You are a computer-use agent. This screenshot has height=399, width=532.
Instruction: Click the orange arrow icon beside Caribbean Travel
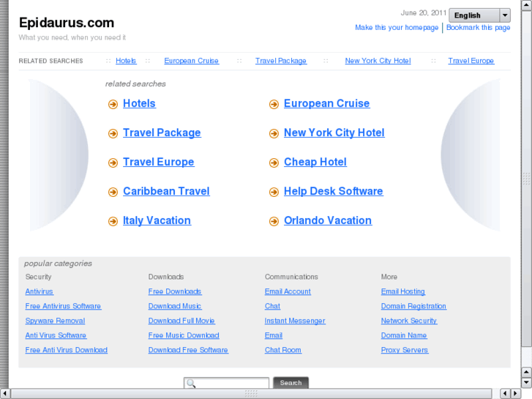(113, 192)
